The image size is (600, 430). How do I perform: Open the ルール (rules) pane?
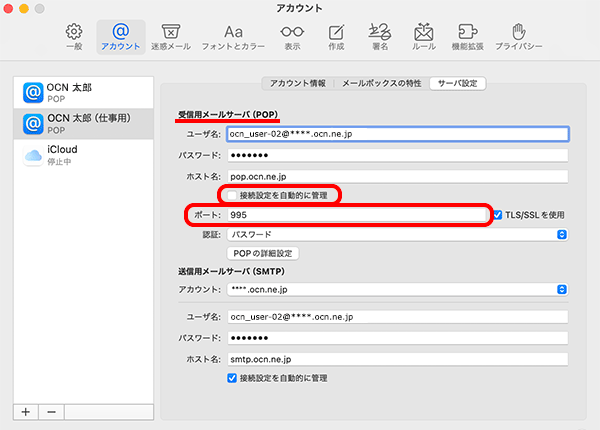coord(424,37)
